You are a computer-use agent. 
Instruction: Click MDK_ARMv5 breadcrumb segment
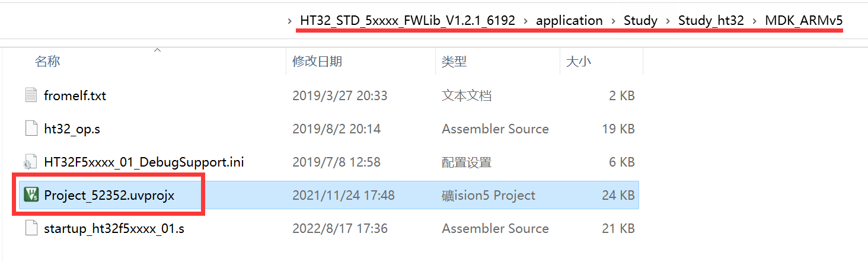(x=803, y=21)
